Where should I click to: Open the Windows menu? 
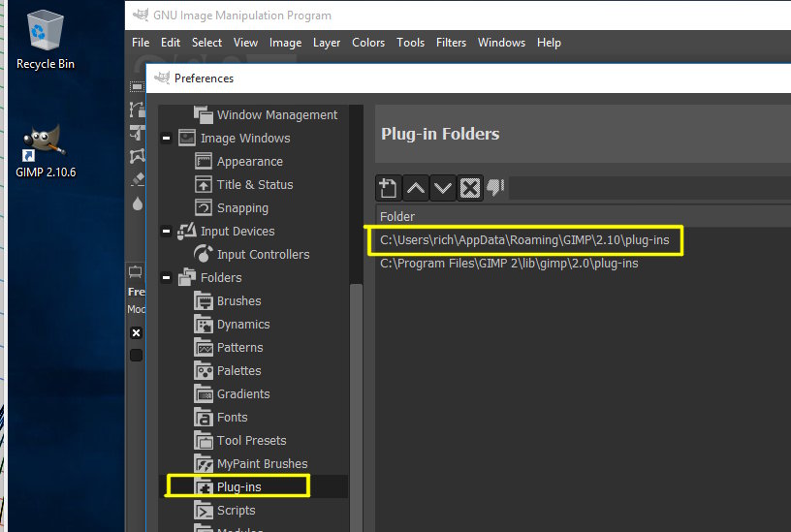501,43
